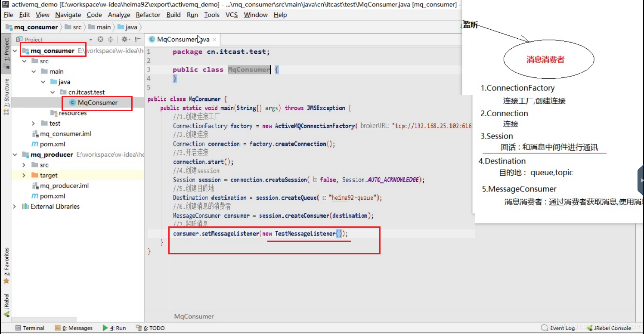This screenshot has width=644, height=334.
Task: Click the class name MqConsumer on line 3
Action: 249,70
